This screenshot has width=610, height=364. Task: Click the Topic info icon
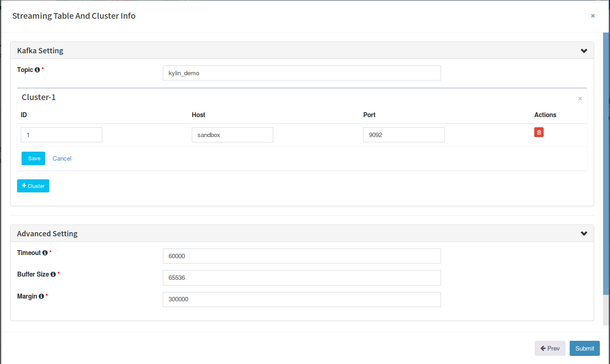coord(37,70)
